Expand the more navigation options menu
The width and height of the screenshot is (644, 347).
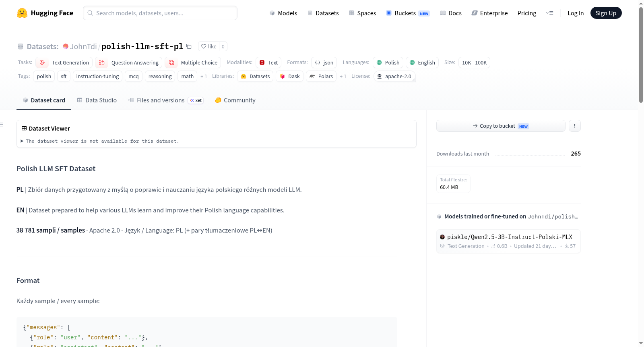pos(549,13)
